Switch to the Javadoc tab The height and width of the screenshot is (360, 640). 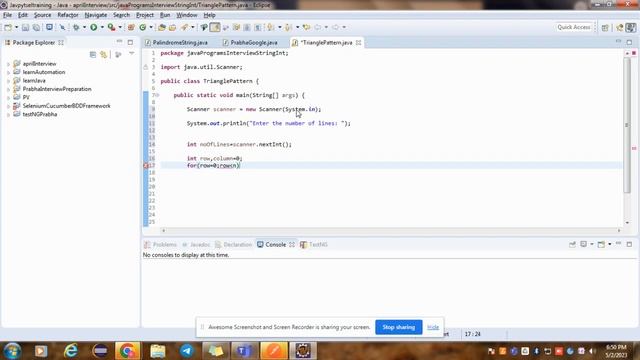tap(196, 244)
